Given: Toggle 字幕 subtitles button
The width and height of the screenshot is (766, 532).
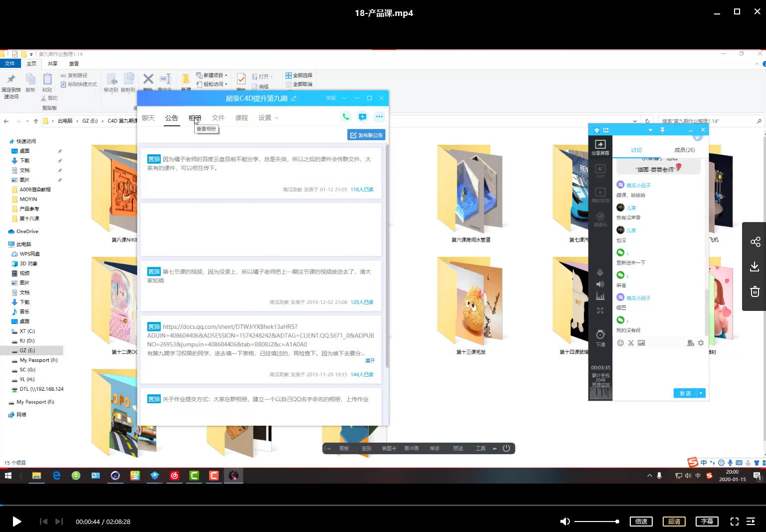Looking at the screenshot, I should (707, 522).
